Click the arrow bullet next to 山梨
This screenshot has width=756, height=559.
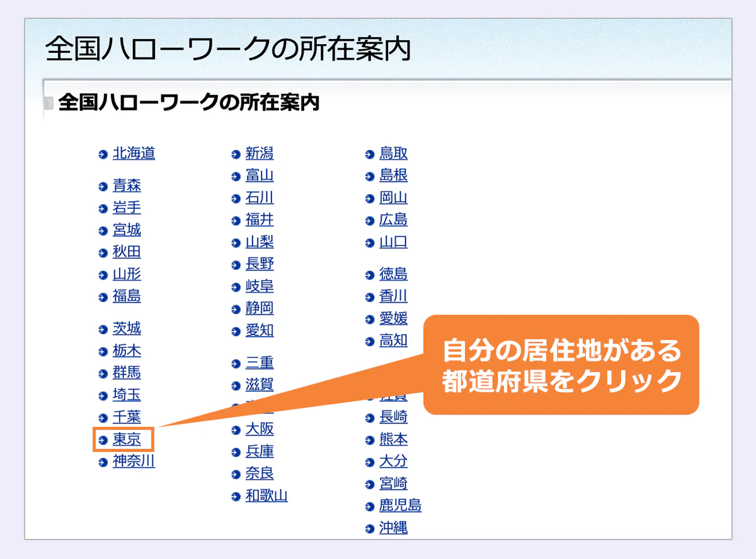236,243
